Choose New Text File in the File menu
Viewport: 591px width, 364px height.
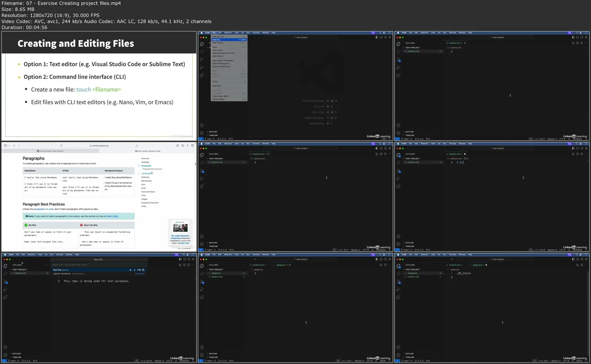pos(229,37)
